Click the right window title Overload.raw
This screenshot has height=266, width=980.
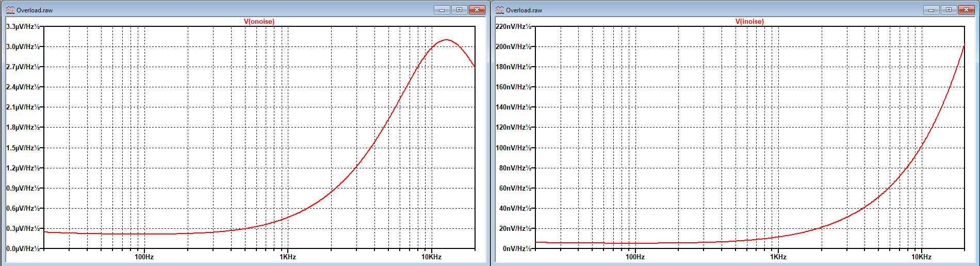(524, 10)
